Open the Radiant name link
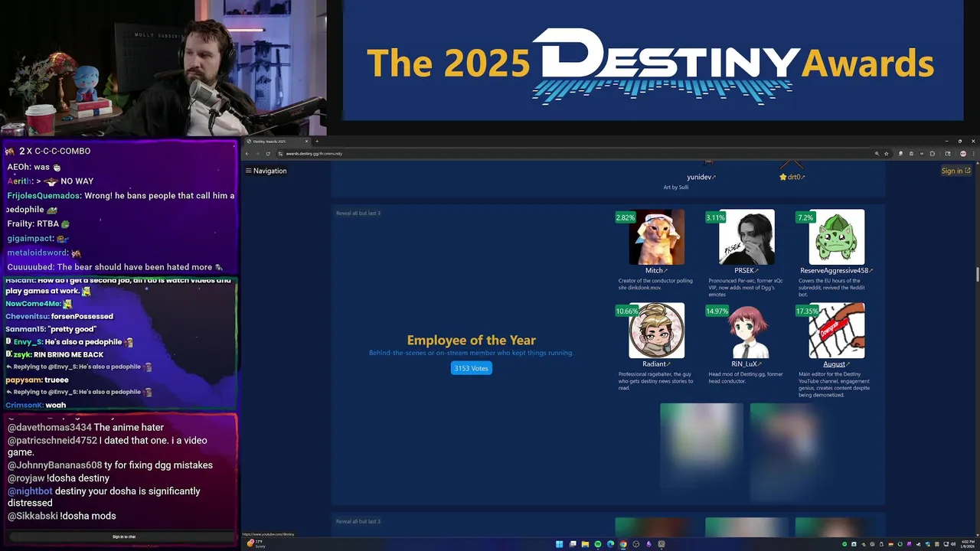The width and height of the screenshot is (980, 551). 656,364
